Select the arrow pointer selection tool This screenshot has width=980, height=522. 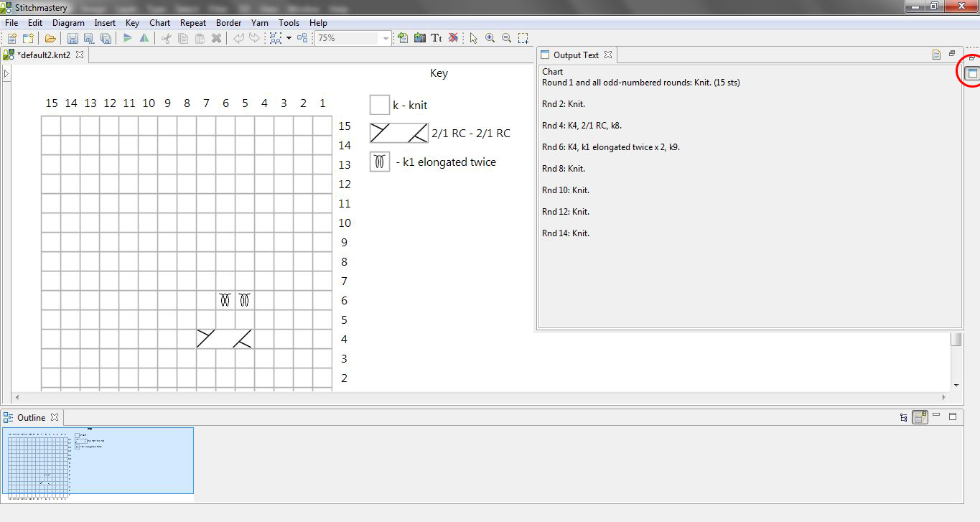[474, 38]
